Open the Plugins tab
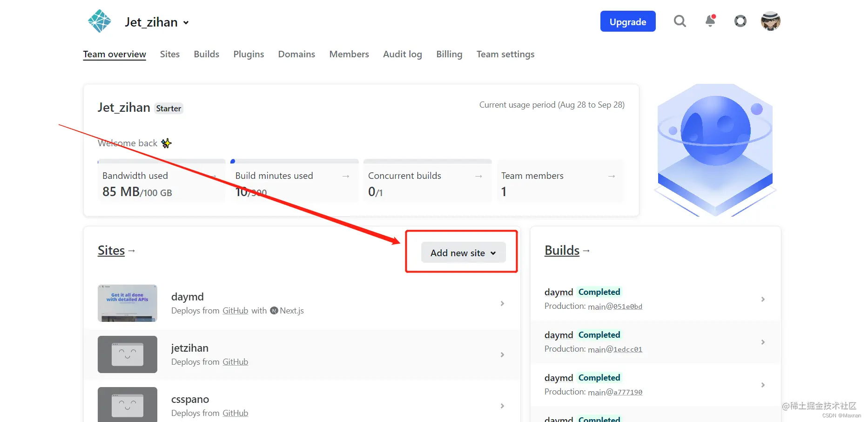868x422 pixels. coord(249,54)
